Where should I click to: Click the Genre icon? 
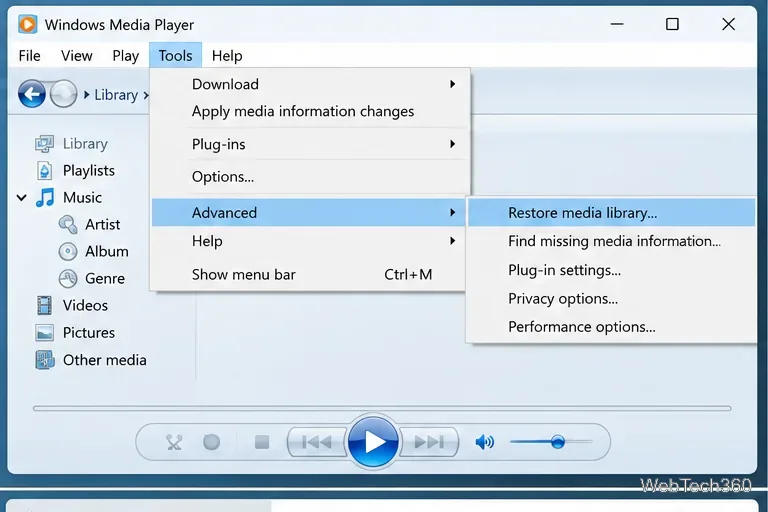(68, 278)
